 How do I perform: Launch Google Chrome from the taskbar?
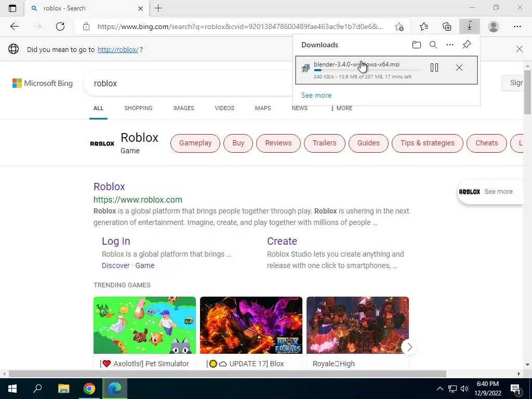(x=89, y=389)
